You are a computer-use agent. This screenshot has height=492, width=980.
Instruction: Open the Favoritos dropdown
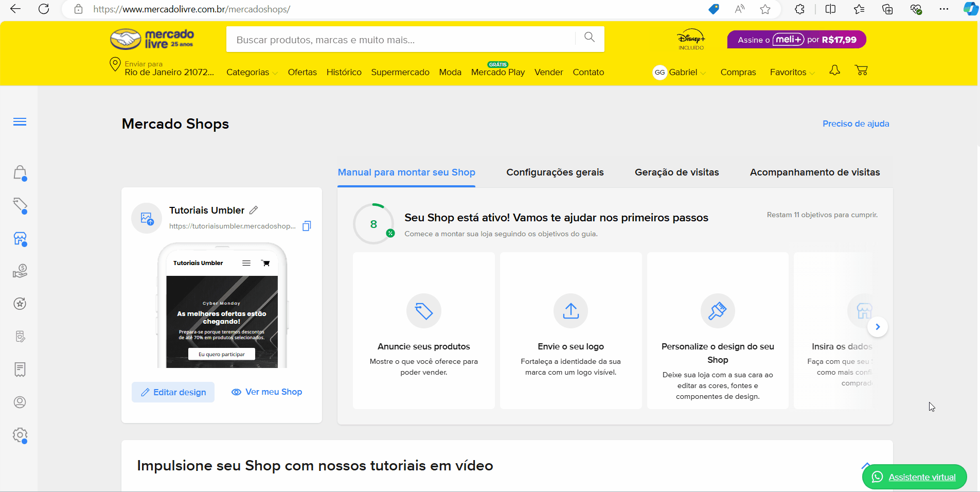[792, 73]
